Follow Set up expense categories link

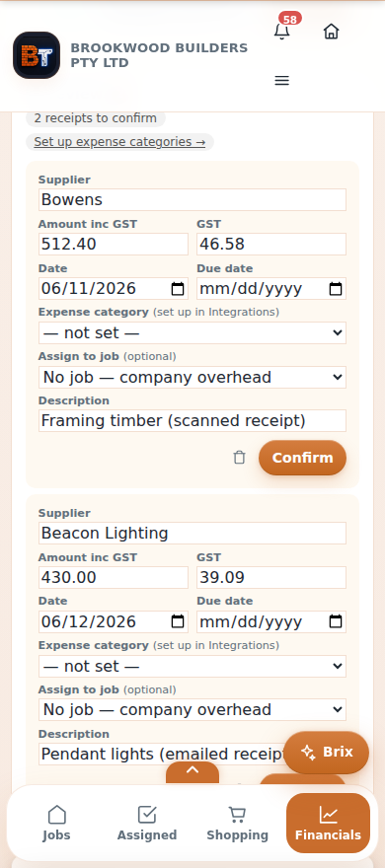119,142
